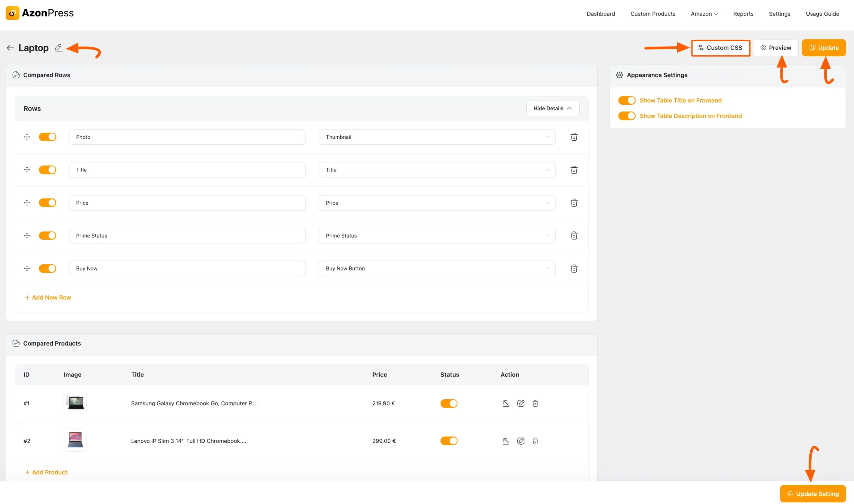
Task: Edit the Lenovo IP Slim 3 product
Action: [x=521, y=441]
